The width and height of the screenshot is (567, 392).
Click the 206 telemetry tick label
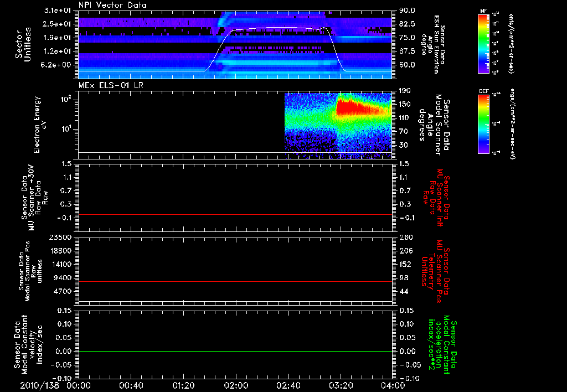[405, 251]
